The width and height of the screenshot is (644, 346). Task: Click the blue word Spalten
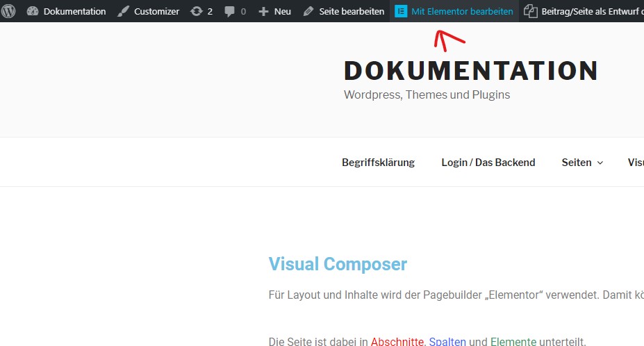(x=447, y=341)
